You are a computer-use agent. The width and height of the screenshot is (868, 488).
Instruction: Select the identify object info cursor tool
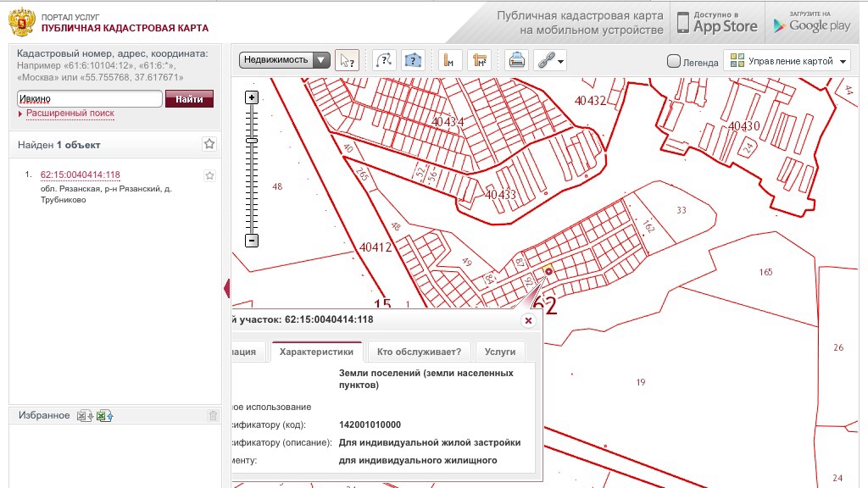pos(346,60)
